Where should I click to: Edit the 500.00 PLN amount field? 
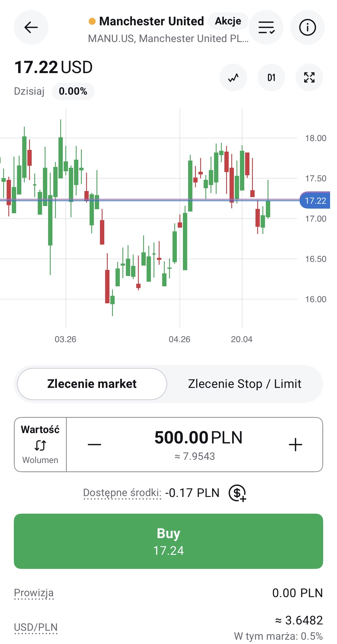click(x=198, y=438)
